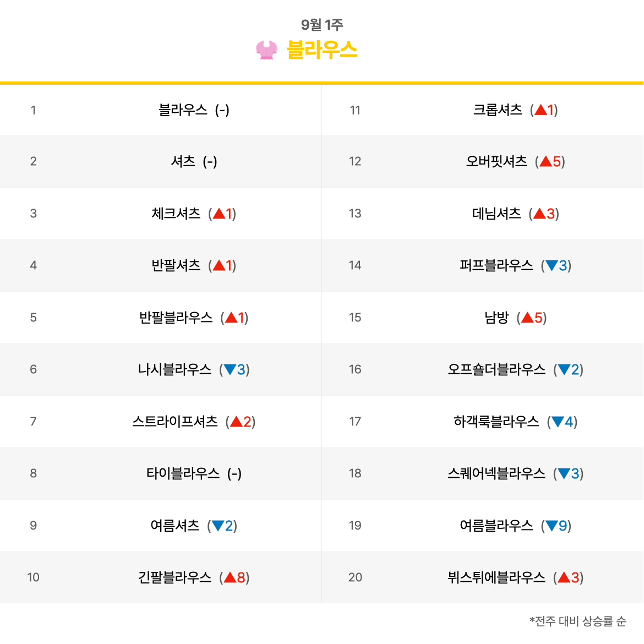Open the 크롭셔츠 keyword at rank 11
Viewport: 644px width, 644px height.
click(x=498, y=110)
